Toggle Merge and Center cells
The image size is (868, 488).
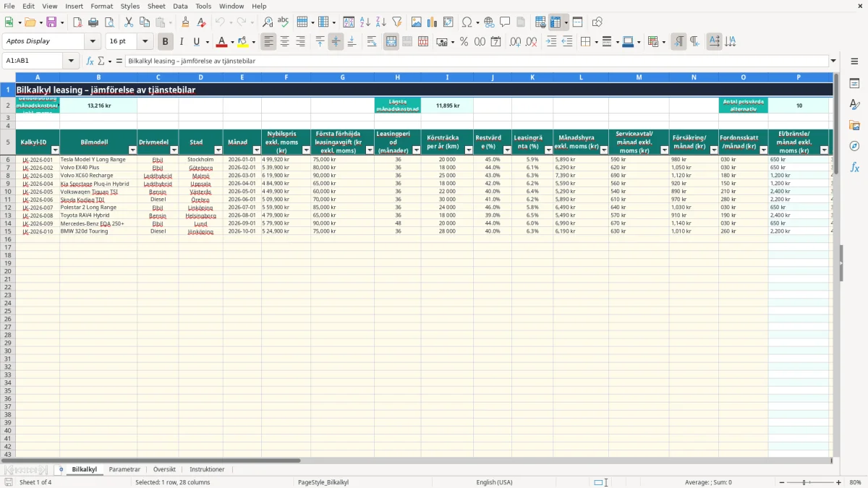(391, 42)
